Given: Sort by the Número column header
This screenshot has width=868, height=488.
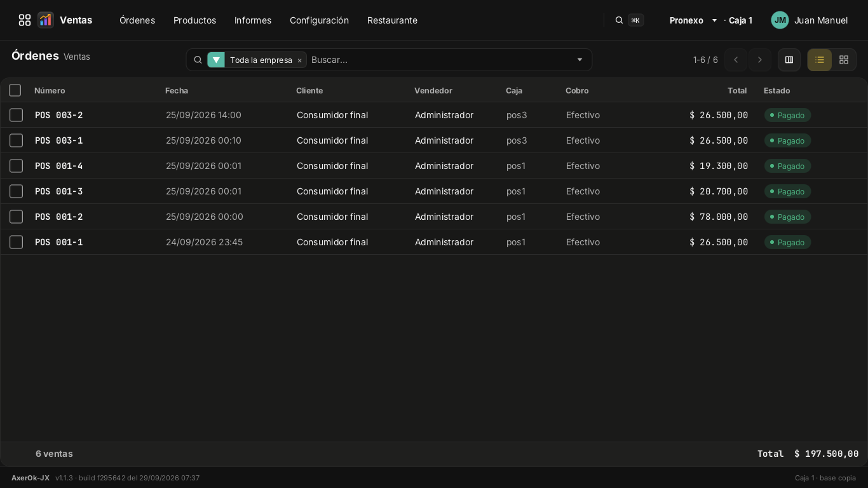Looking at the screenshot, I should 50,91.
